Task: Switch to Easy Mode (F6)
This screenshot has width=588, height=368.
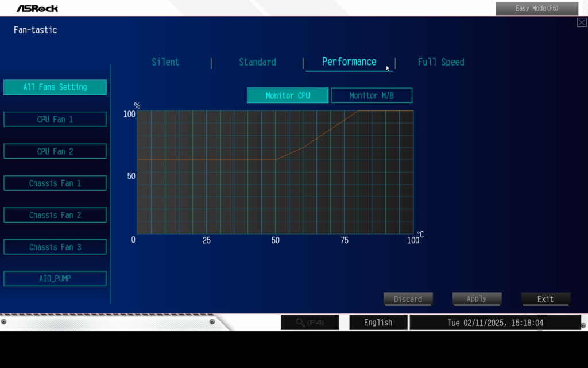Action: click(x=537, y=8)
